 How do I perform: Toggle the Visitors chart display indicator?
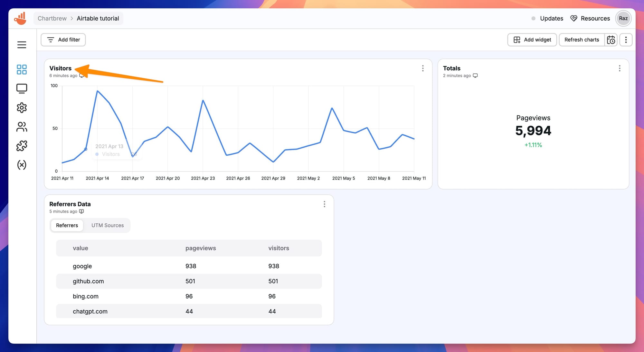coord(82,75)
